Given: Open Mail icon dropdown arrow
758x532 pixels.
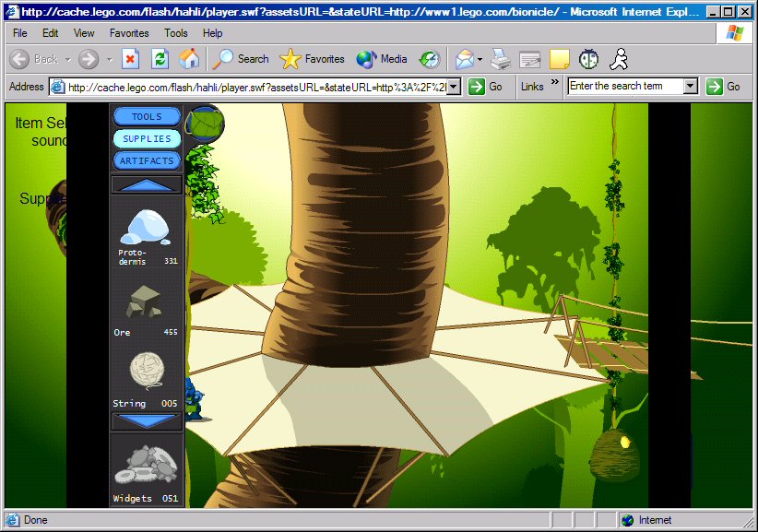Looking at the screenshot, I should (480, 59).
